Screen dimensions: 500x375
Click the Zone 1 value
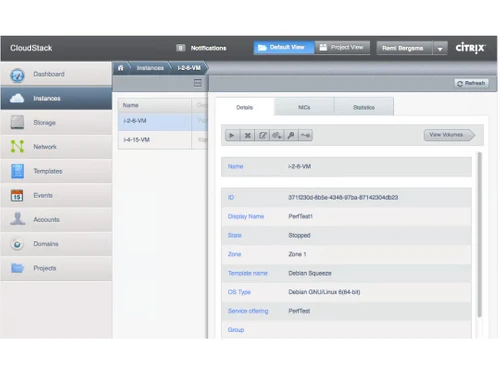point(297,254)
